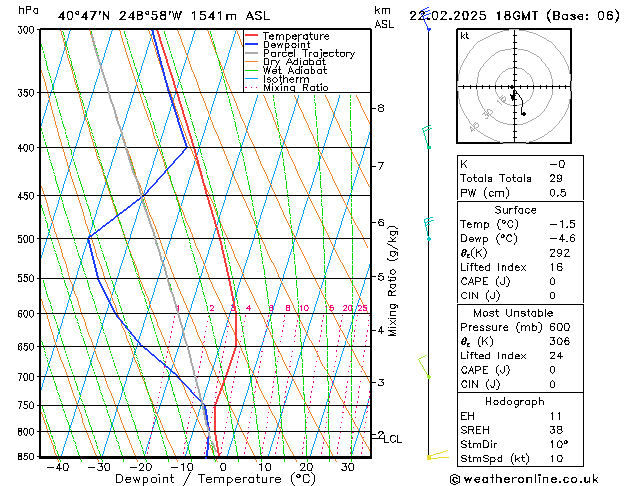Select the 'Wet Adiabat' legend label
Viewport: 629px width, 486px height.
pyautogui.click(x=295, y=70)
